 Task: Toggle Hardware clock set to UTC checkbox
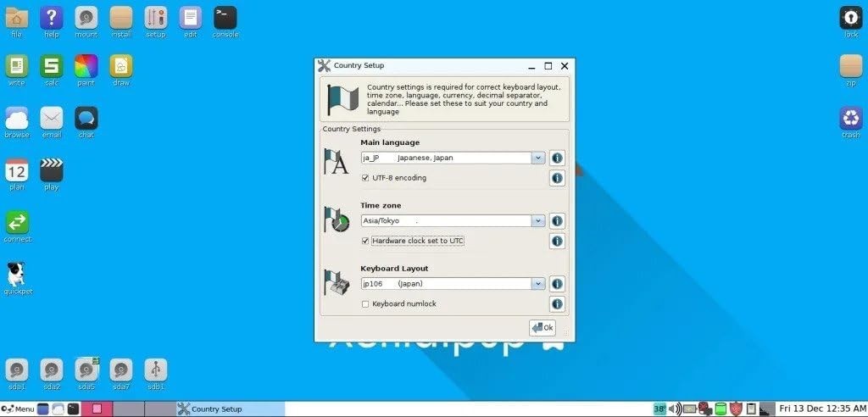tap(364, 241)
